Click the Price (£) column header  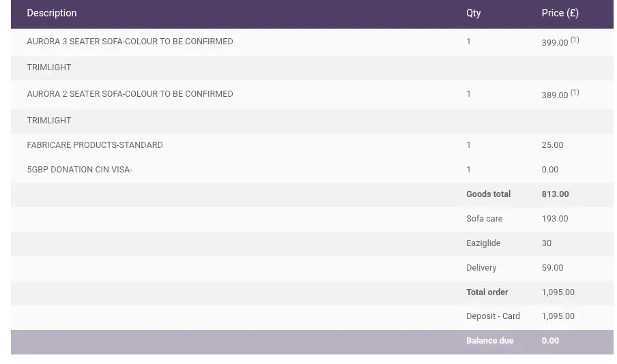(560, 13)
